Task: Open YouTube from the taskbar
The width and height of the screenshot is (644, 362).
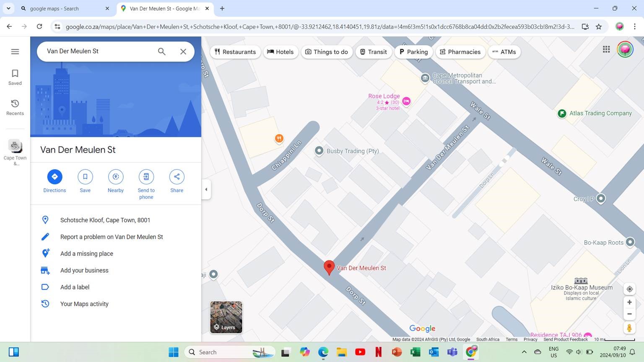Action: point(360,352)
